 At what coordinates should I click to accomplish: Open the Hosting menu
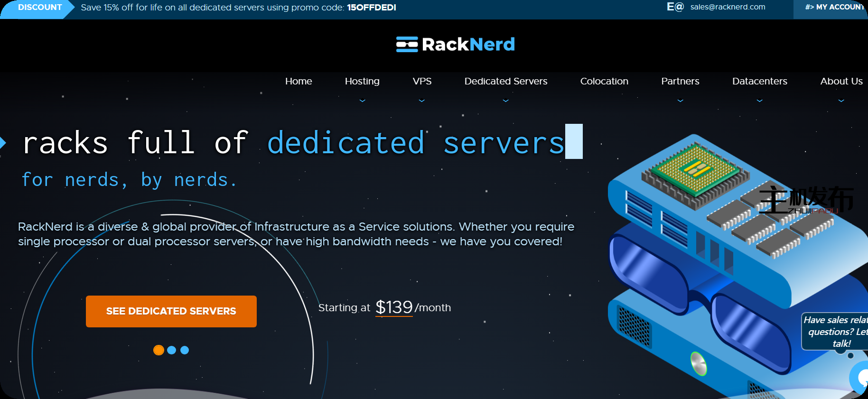pyautogui.click(x=362, y=81)
